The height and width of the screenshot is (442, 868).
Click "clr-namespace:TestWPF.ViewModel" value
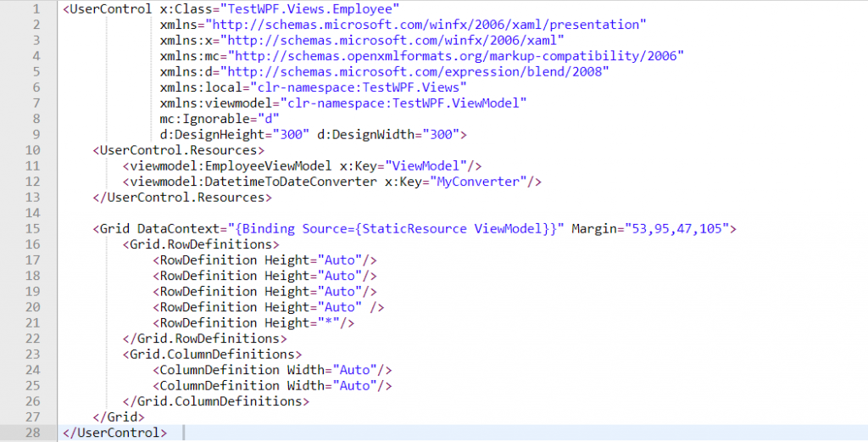pyautogui.click(x=403, y=103)
